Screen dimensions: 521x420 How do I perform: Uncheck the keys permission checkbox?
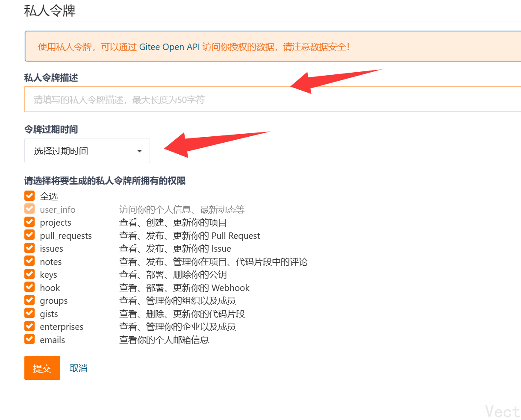tap(29, 274)
